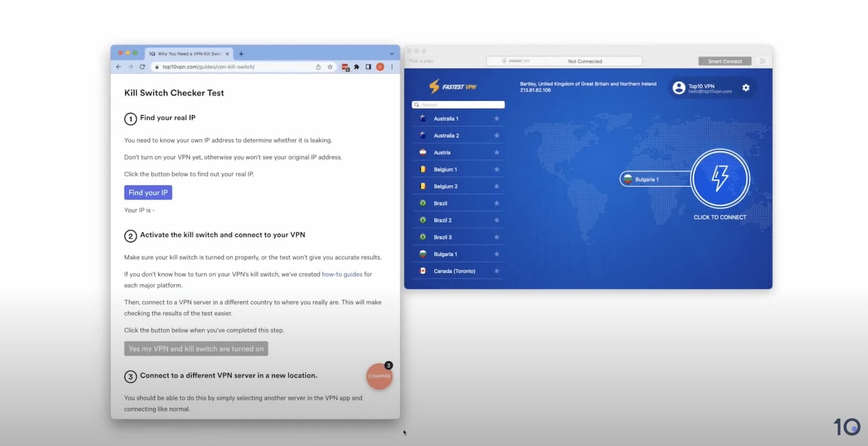
Task: Click the Find your IP button
Action: point(148,193)
